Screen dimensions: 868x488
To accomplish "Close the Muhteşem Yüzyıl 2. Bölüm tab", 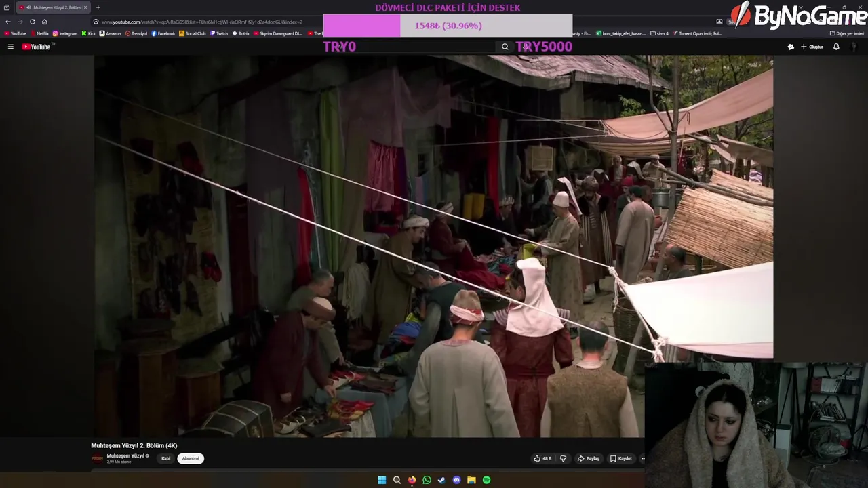I will 85,7.
